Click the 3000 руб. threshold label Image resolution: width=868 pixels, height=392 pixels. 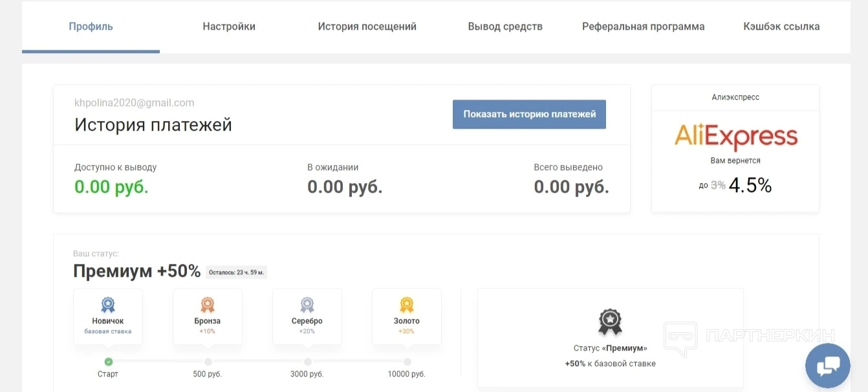[x=307, y=374]
